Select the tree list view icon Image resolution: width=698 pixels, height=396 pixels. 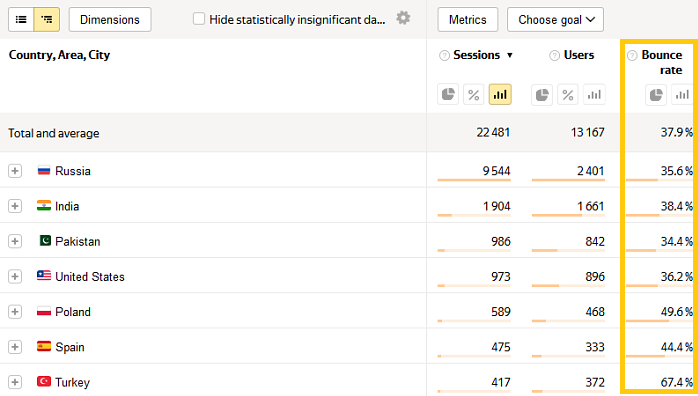coord(47,20)
